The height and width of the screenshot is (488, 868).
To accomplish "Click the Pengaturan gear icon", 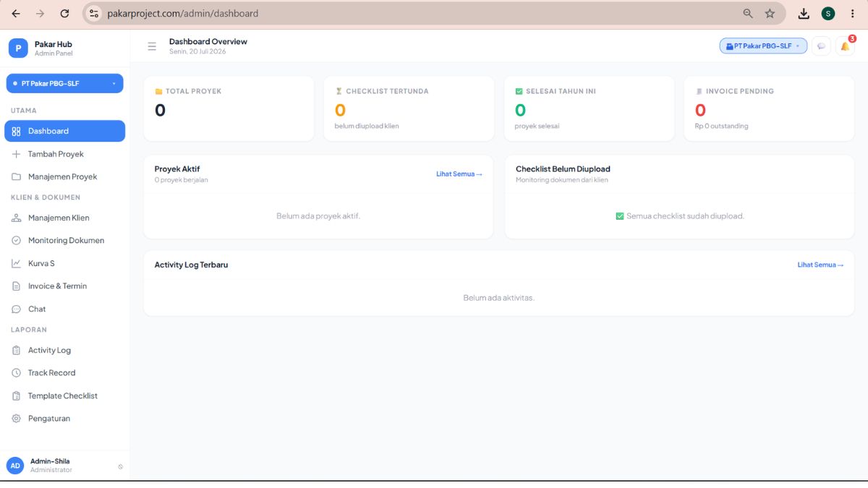I will (16, 419).
